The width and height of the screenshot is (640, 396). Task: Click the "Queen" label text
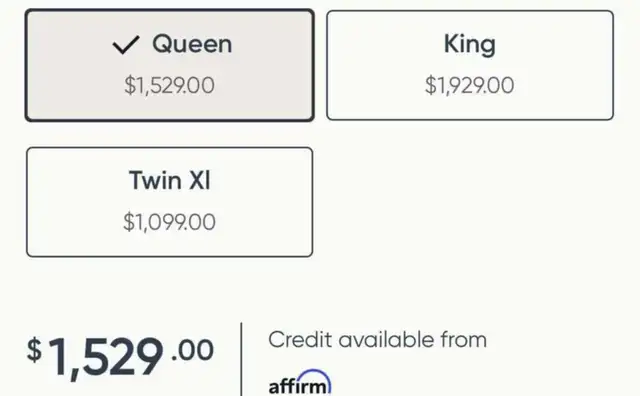[x=192, y=44]
